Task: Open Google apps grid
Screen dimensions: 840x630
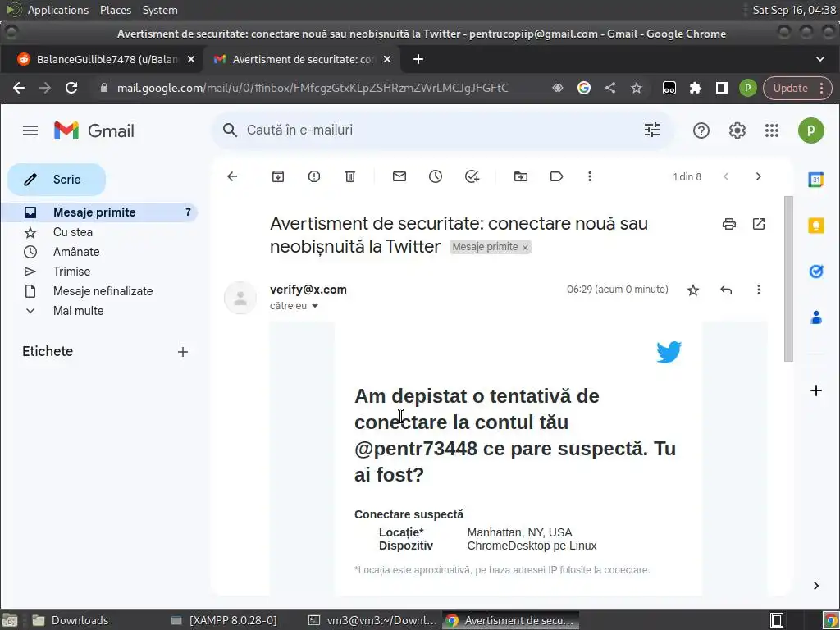Action: (772, 130)
